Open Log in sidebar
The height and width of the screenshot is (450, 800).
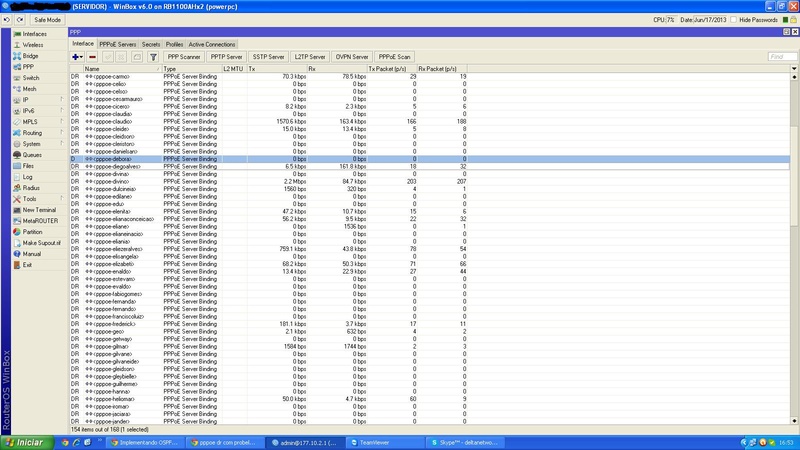[x=27, y=177]
